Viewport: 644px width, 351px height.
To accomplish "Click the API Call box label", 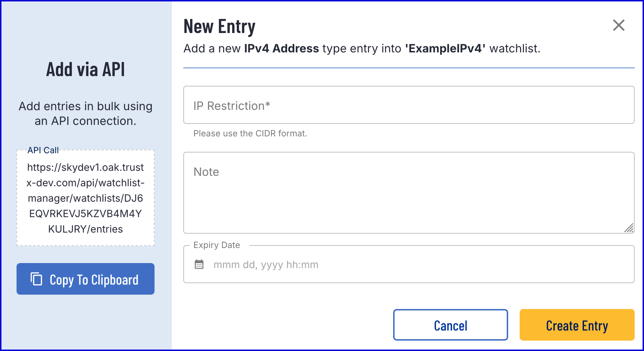I will click(x=43, y=150).
